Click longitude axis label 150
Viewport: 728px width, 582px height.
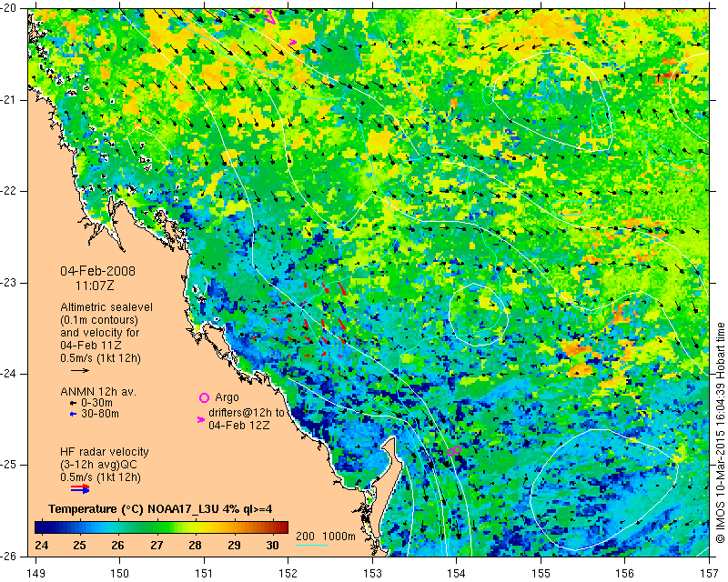point(120,574)
